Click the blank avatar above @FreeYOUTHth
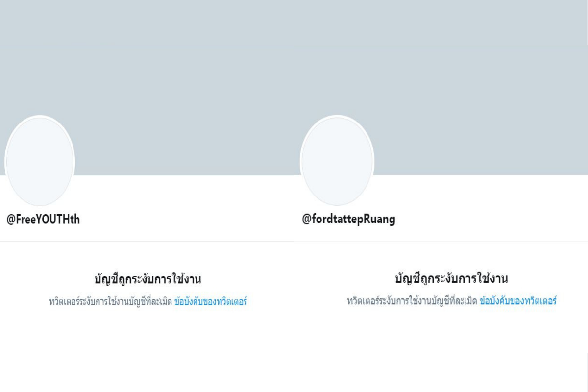 pos(40,161)
